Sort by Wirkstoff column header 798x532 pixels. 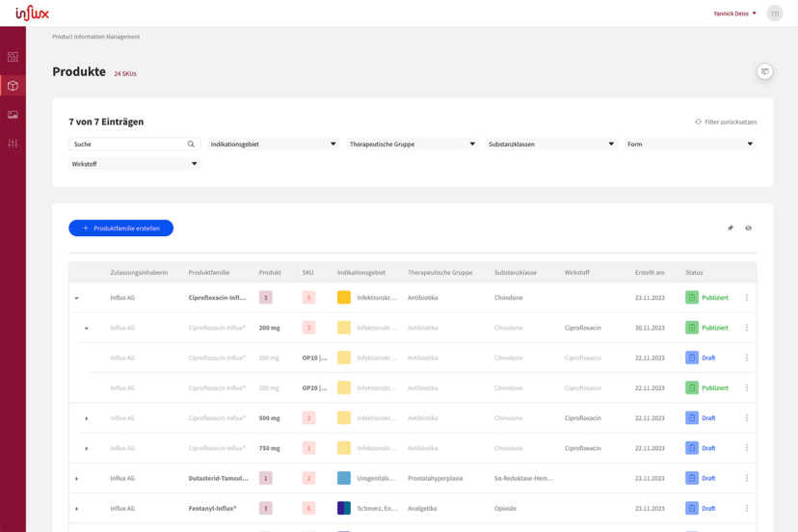click(576, 273)
